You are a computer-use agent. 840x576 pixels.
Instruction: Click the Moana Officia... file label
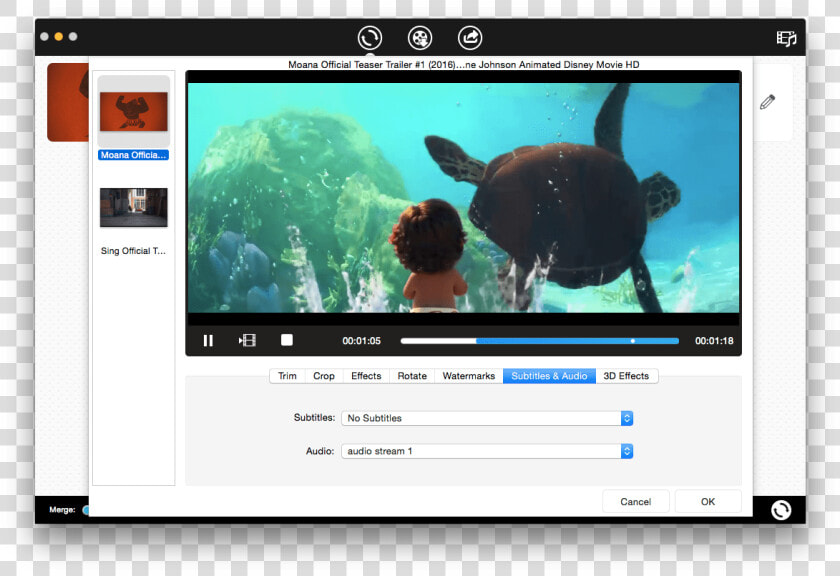(x=133, y=155)
